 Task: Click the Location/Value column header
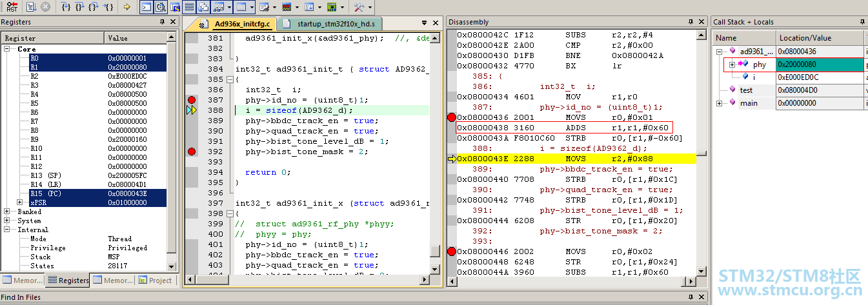coord(820,38)
